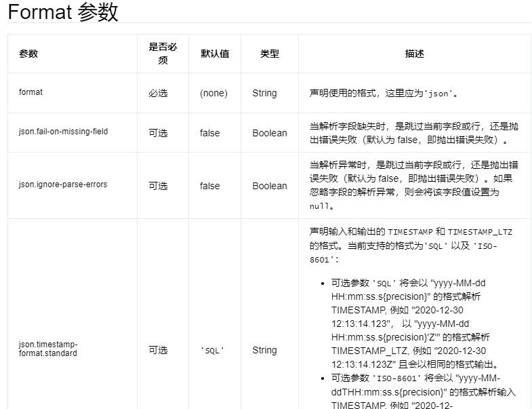Click '可选' in the json.fail-on-missing-field row
Image resolution: width=532 pixels, height=409 pixels.
point(158,133)
